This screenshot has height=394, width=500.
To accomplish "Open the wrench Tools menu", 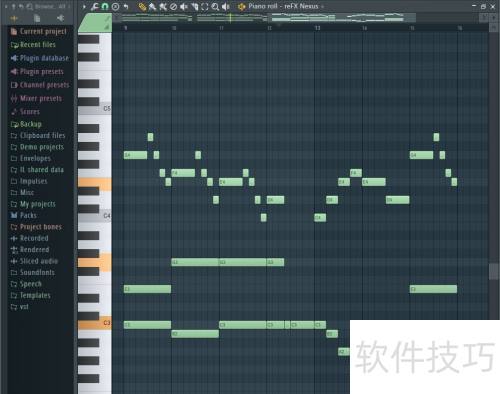I will 95,6.
